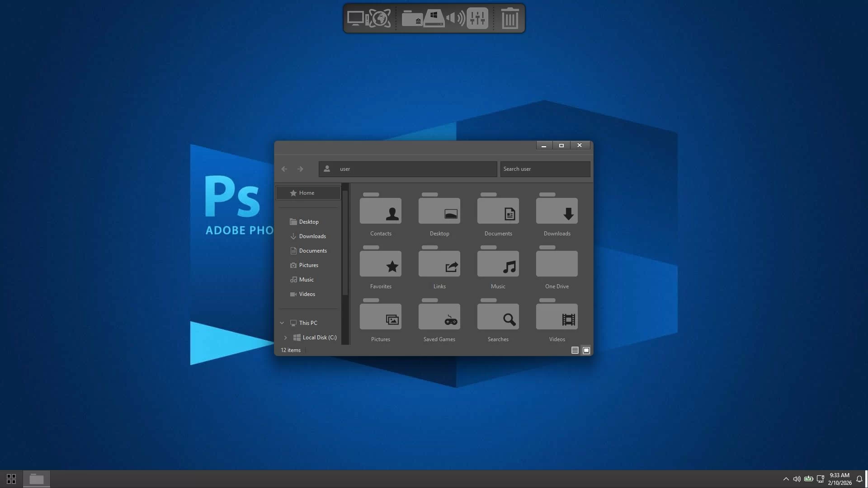Open the libraries folder icon in dock
Viewport: 868px width, 488px height.
click(412, 19)
